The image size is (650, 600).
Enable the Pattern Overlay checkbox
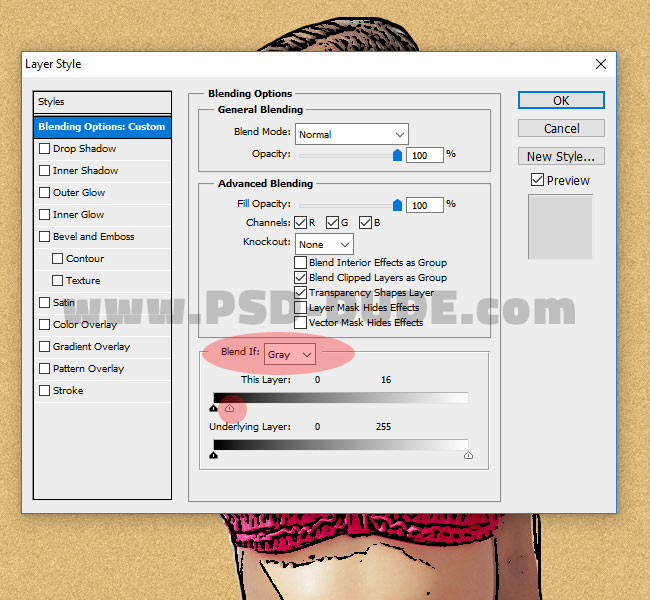44,368
